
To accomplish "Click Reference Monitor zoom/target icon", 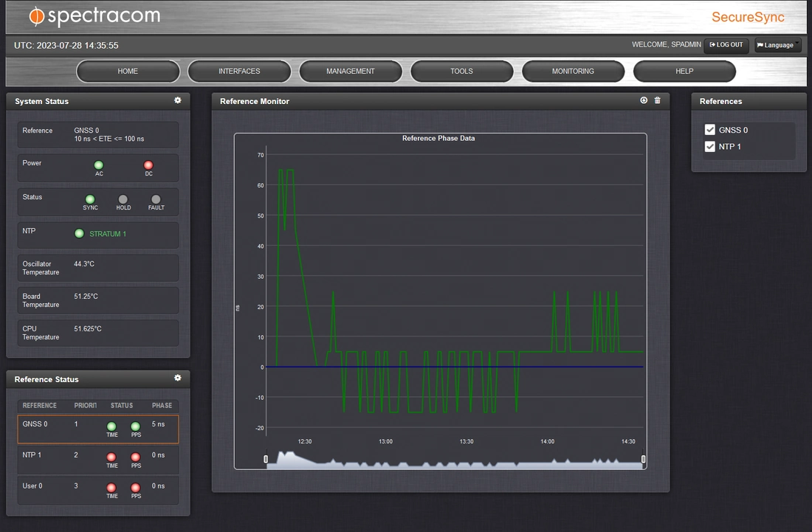I will [x=644, y=100].
